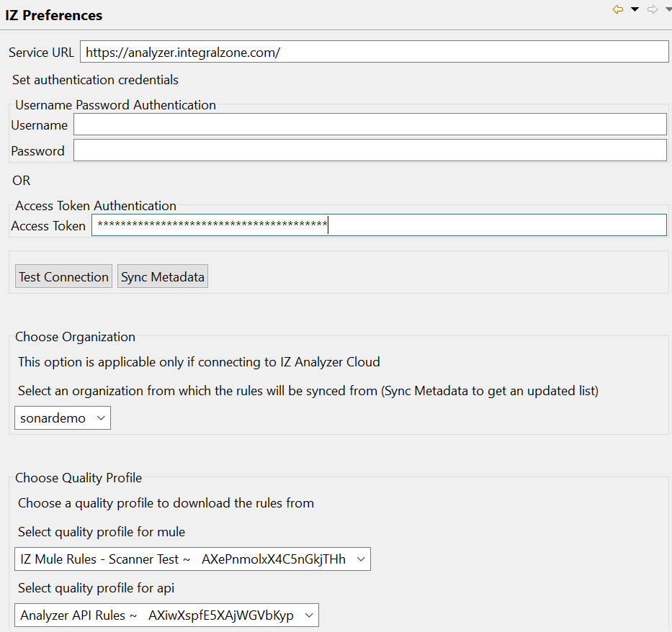
Task: Click the Service URL label
Action: (x=41, y=53)
